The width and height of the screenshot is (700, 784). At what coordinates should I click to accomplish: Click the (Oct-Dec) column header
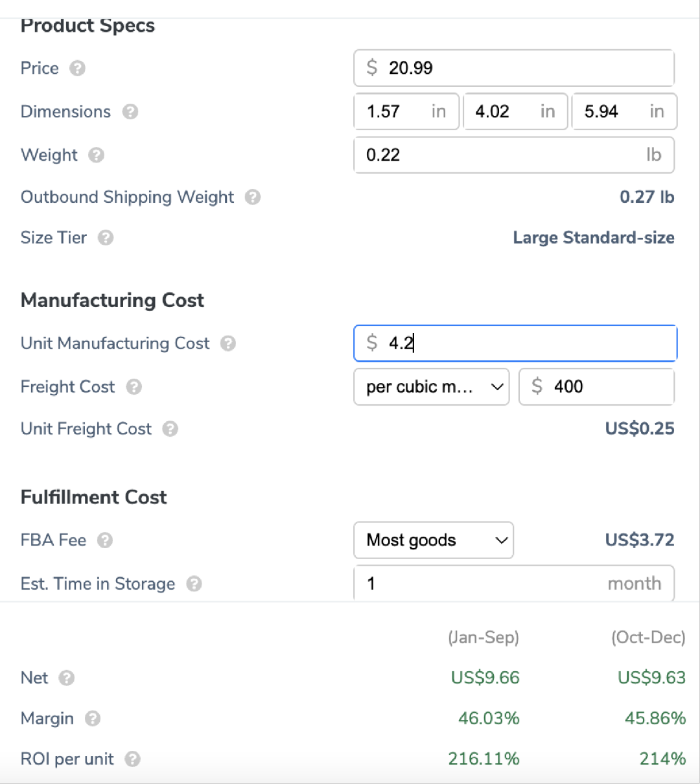pos(648,638)
